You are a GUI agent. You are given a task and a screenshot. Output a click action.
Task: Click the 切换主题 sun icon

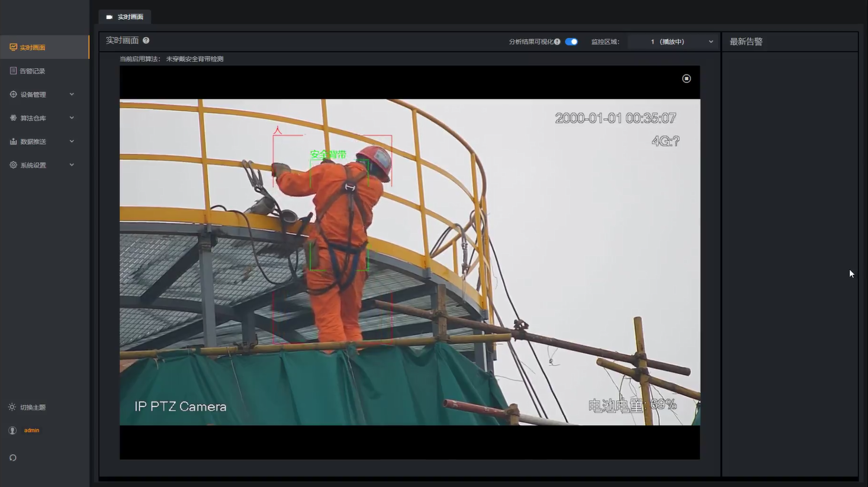(12, 407)
